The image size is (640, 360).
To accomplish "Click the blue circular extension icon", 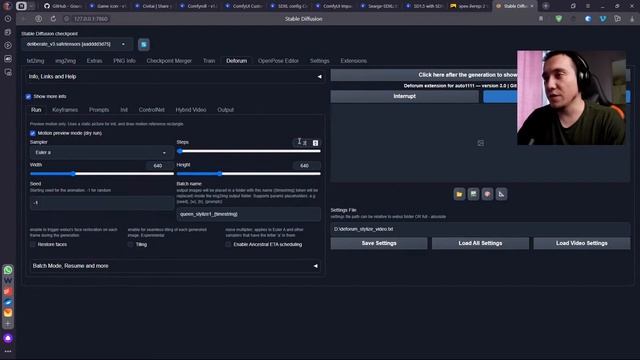I will point(588,19).
